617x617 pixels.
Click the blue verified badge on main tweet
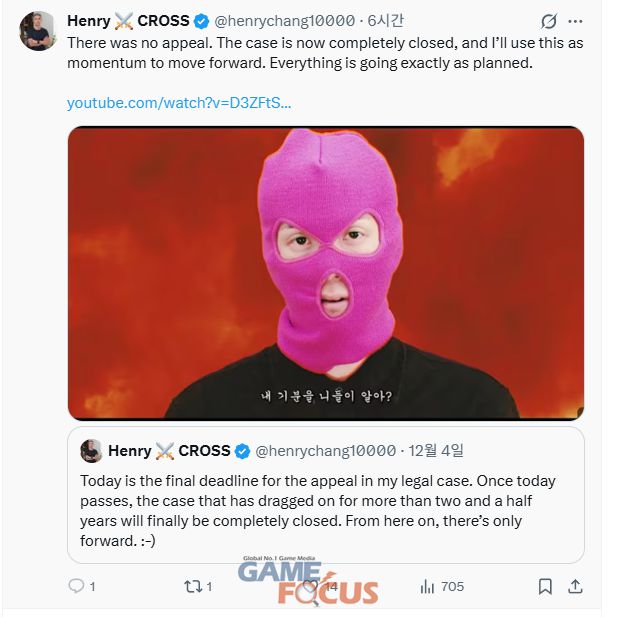pos(200,21)
